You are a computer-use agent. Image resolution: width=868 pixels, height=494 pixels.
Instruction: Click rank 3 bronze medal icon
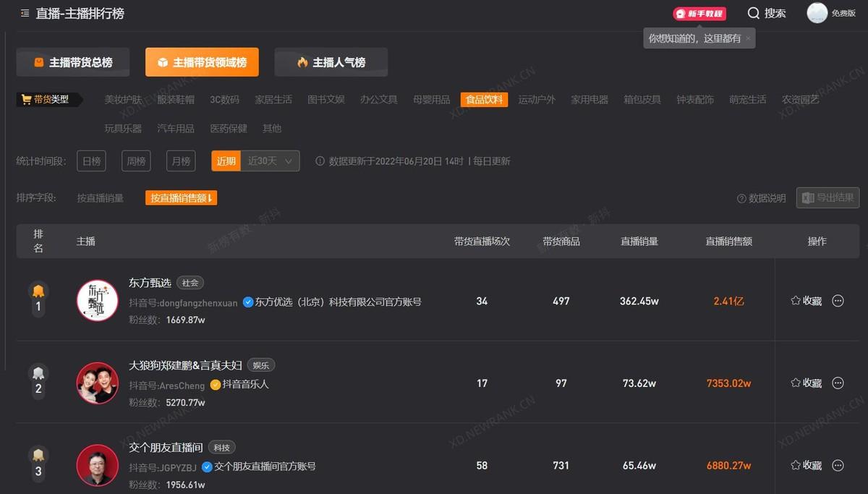(38, 456)
